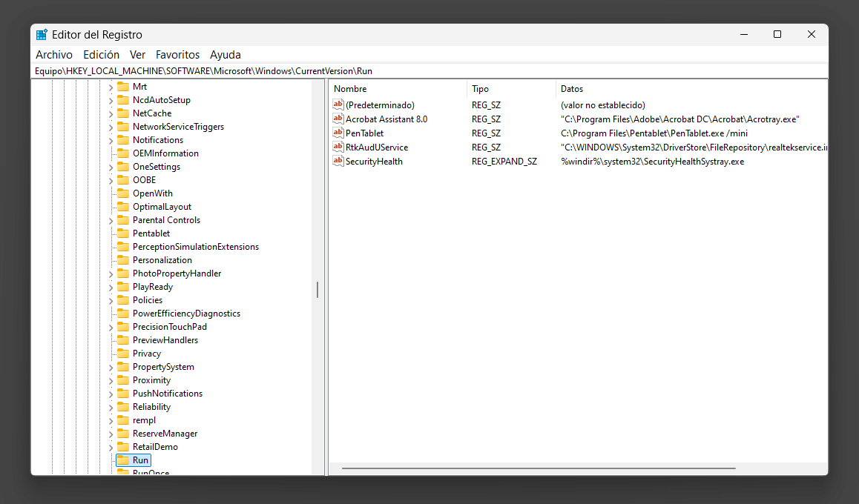Screen dimensions: 859x504
Task: Click the string icon beside PenTablet value
Action: (338, 133)
